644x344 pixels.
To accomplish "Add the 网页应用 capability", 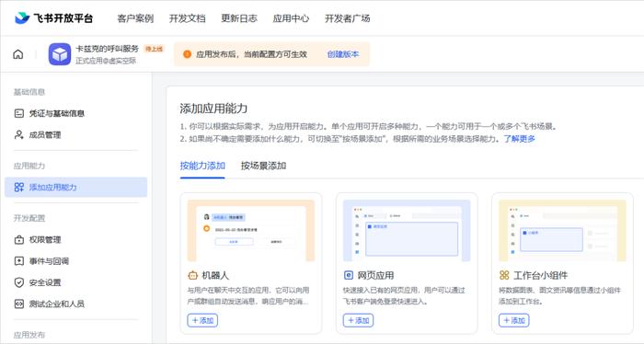I will coord(358,320).
